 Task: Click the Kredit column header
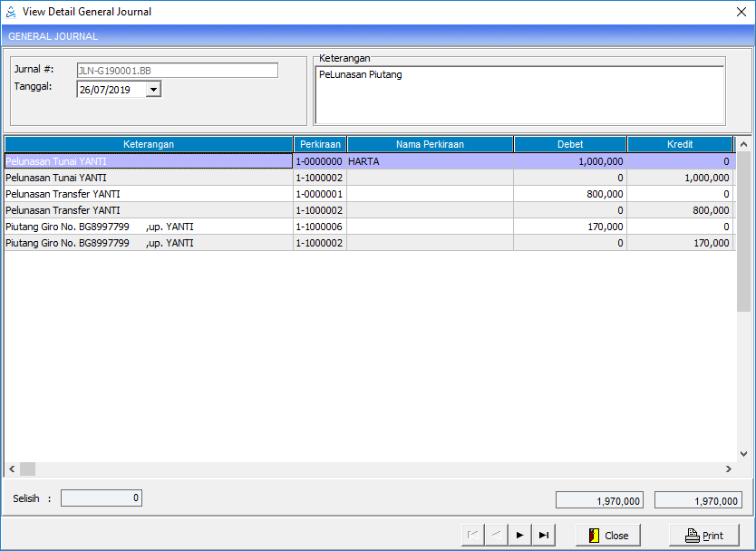[679, 144]
